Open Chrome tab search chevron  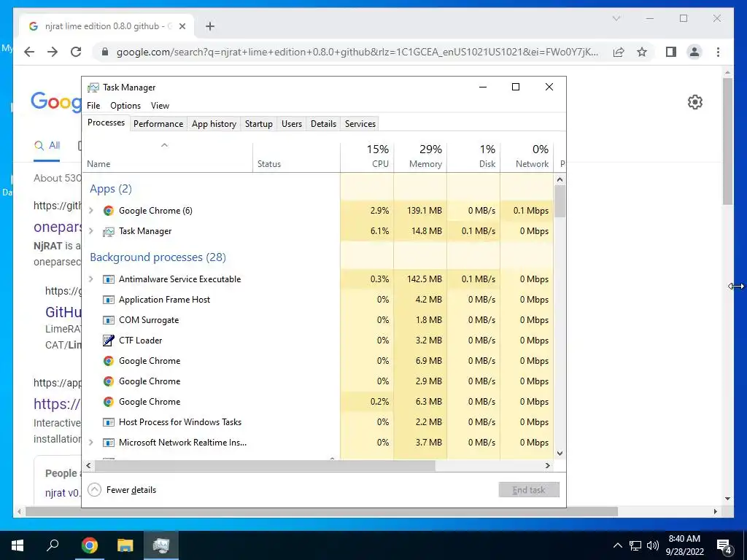click(x=616, y=18)
